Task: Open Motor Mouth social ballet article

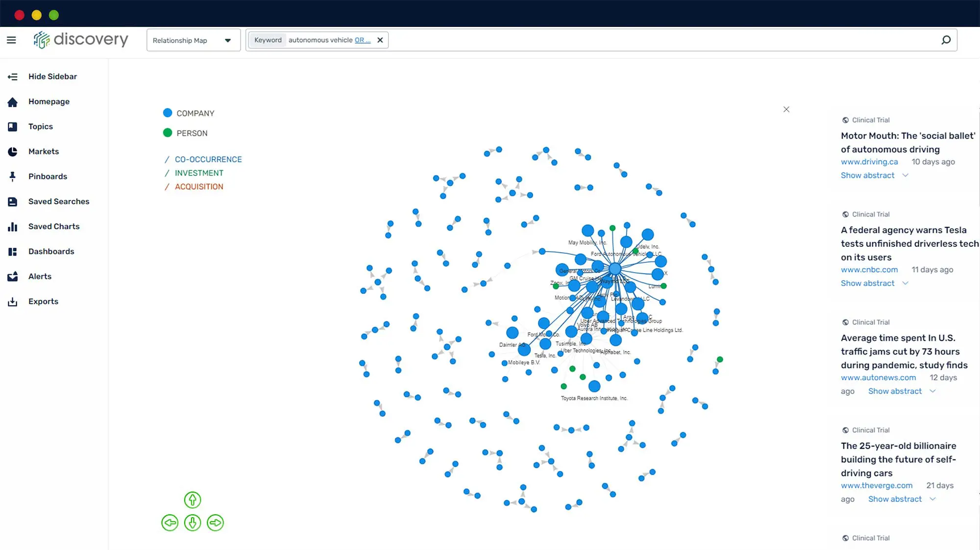Action: click(x=908, y=143)
